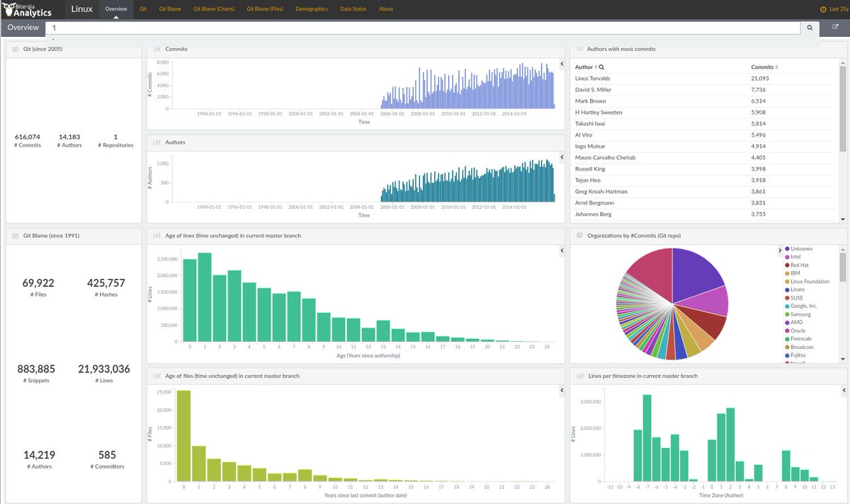Click the chart icon of Age of lines panel
Screen dimensions: 850x504
[x=157, y=235]
